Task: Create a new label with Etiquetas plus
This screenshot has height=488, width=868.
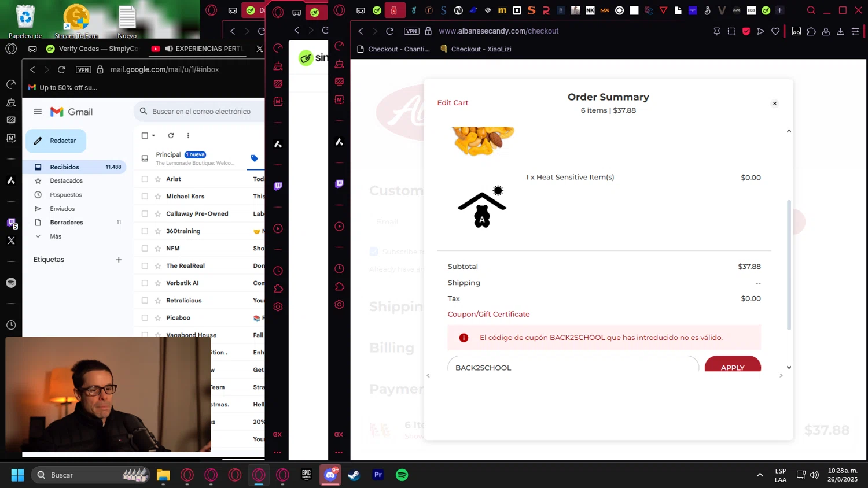Action: tap(119, 260)
